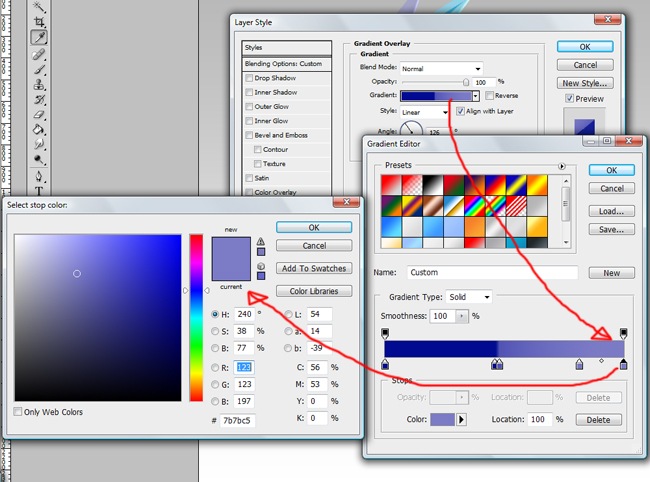The image size is (650, 482).
Task: Expand the gradient picker dropdown arrow
Action: (x=475, y=96)
